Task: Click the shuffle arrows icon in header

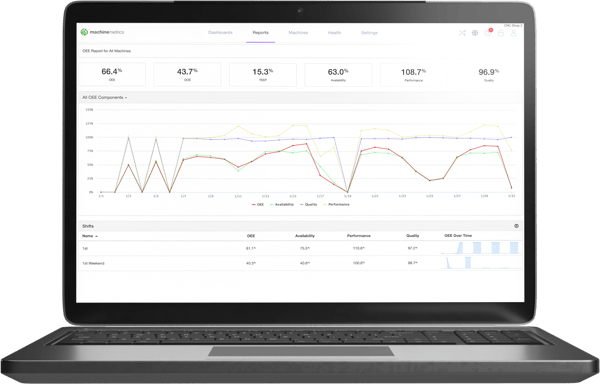Action: (x=462, y=33)
